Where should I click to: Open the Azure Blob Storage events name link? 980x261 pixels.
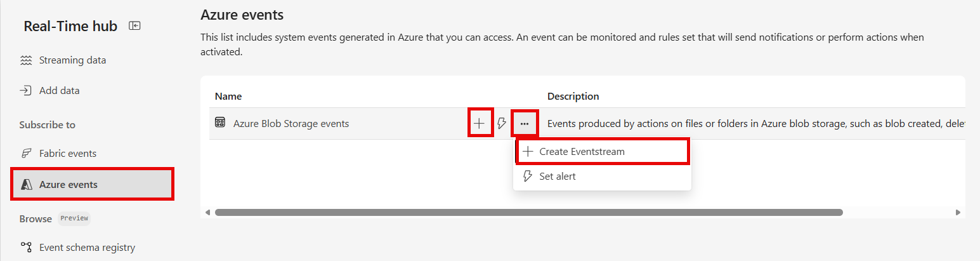click(x=291, y=124)
